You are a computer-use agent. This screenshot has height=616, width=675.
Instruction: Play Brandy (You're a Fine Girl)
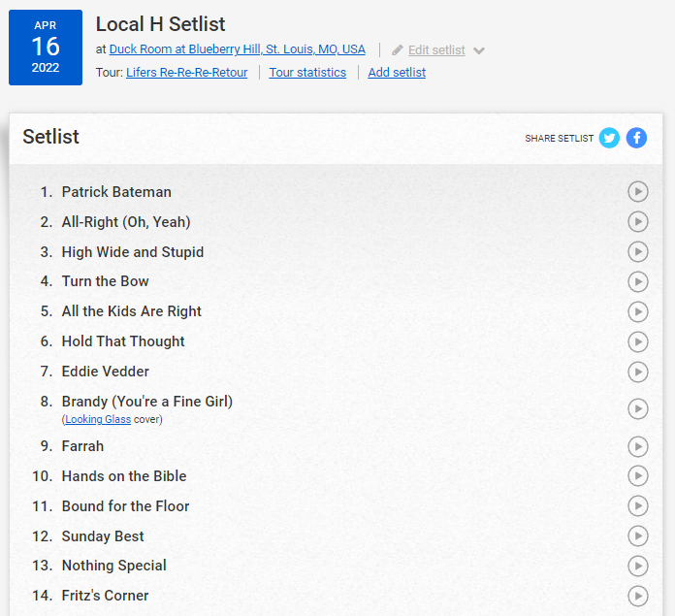pyautogui.click(x=637, y=409)
